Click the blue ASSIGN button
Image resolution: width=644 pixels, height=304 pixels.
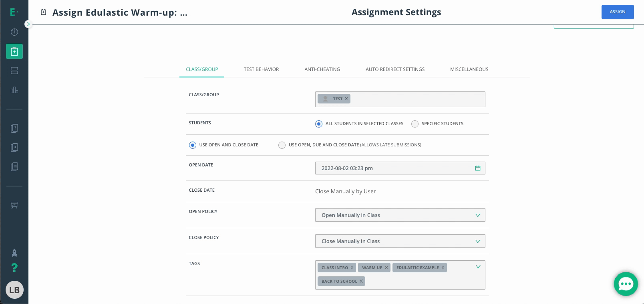(618, 12)
